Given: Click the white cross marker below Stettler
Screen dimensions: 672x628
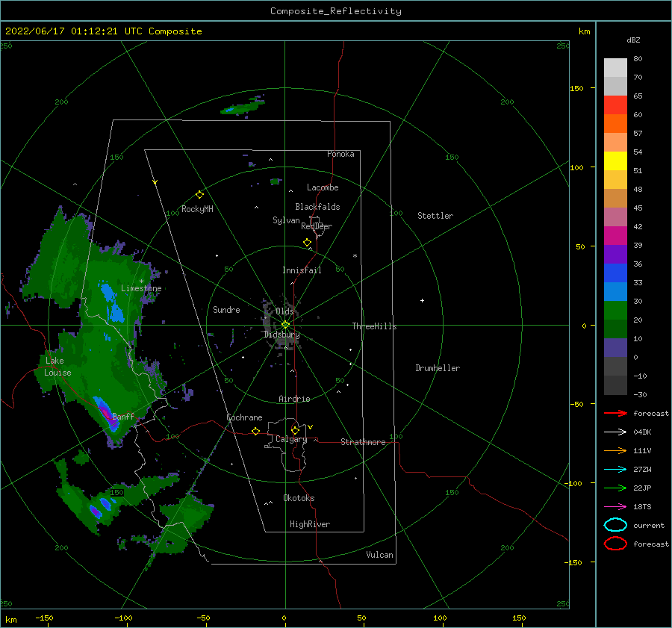Looking at the screenshot, I should [x=422, y=300].
